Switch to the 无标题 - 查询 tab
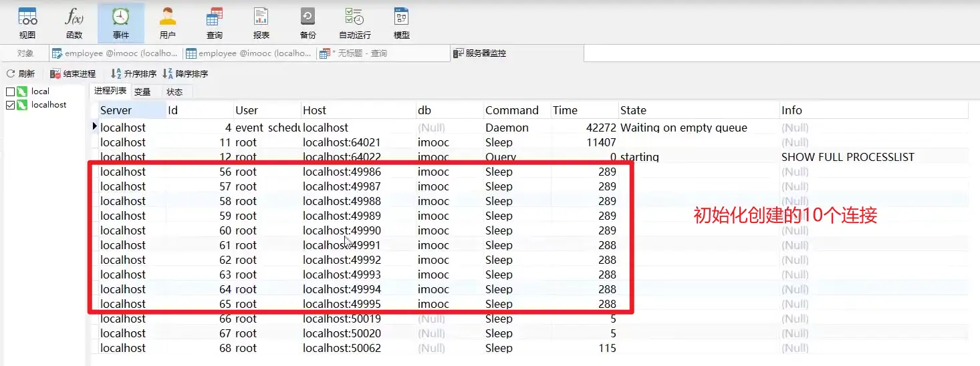The image size is (980, 366). coord(383,53)
